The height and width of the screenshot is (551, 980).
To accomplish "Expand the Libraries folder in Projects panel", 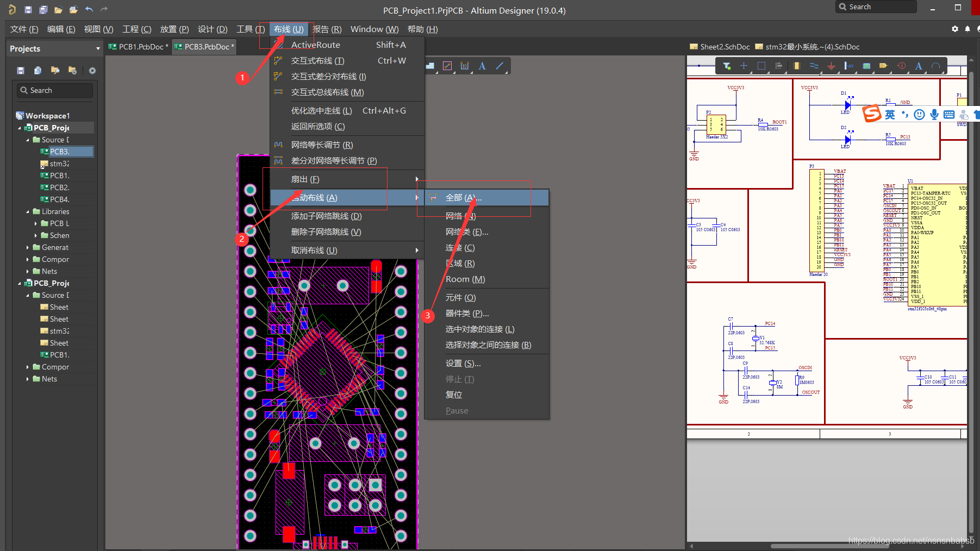I will [27, 211].
